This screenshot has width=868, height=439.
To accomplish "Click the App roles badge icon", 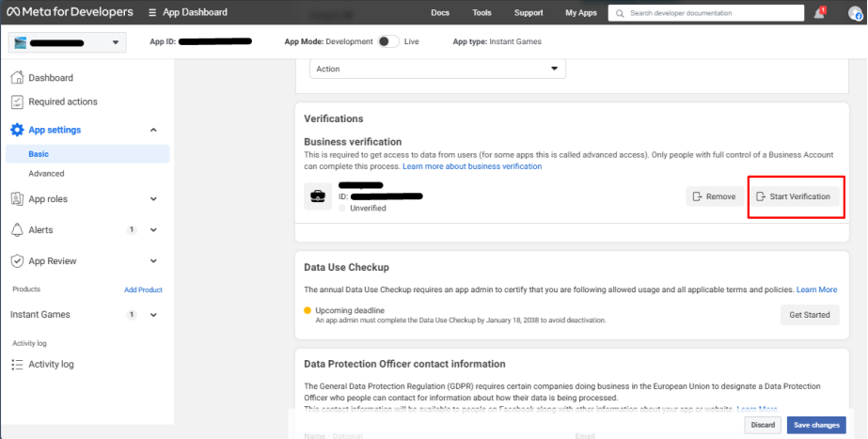I will [x=17, y=199].
